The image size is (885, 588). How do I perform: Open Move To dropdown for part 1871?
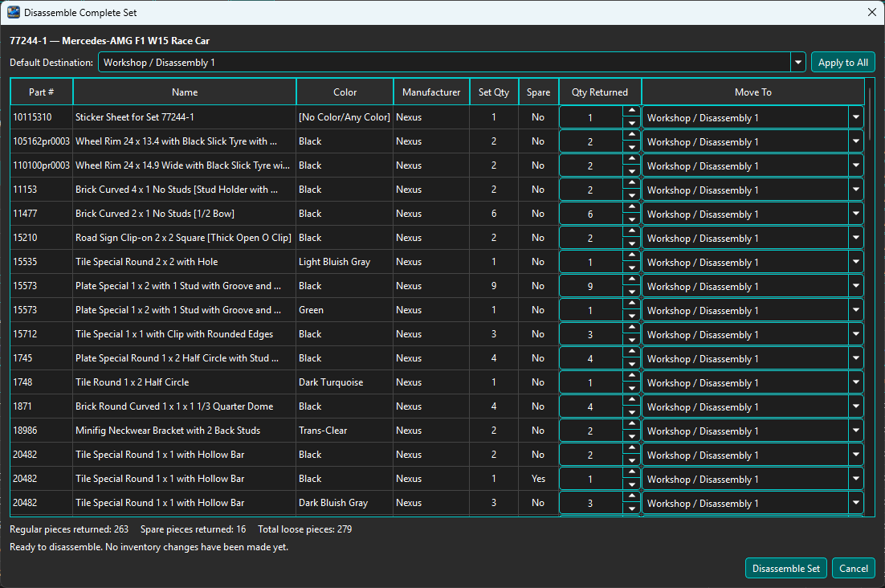855,406
